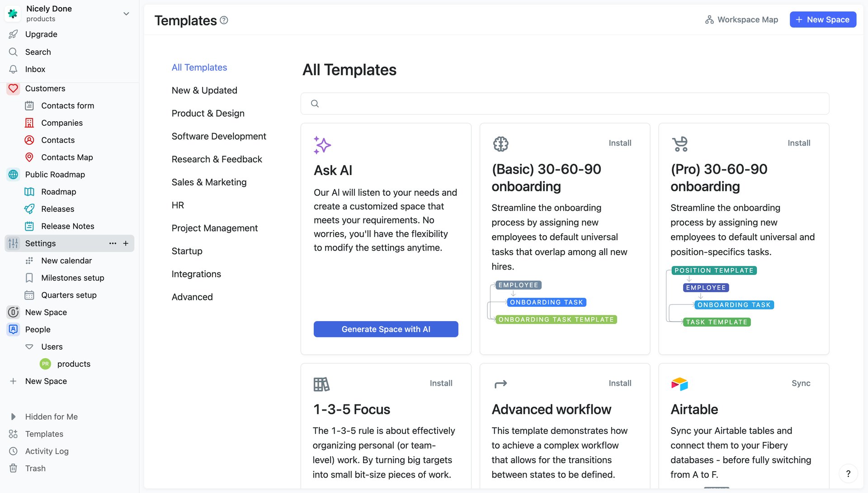Open the Settings space options menu
Viewport: 868px width, 493px height.
click(x=112, y=243)
